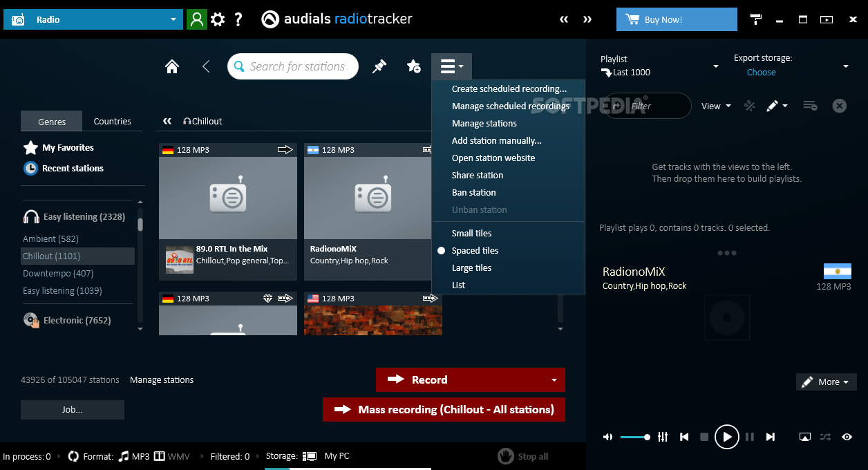Click the genre list scrollbar thumb

(x=140, y=224)
